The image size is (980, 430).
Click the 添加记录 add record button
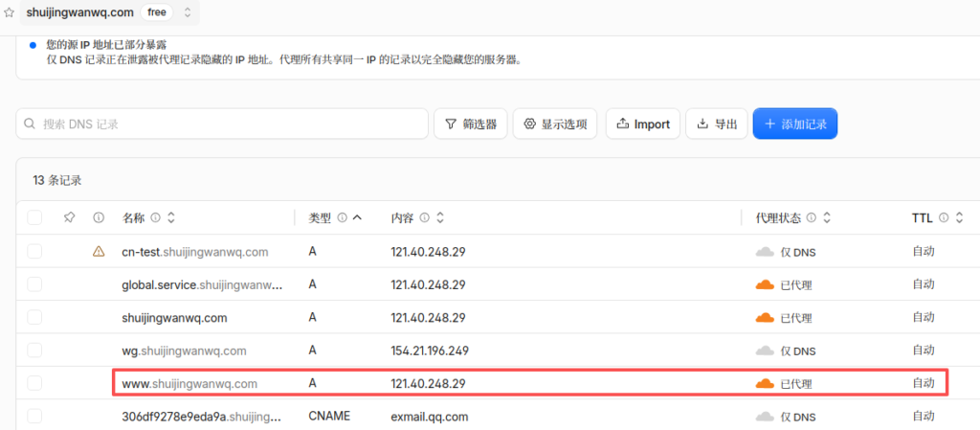[x=795, y=124]
